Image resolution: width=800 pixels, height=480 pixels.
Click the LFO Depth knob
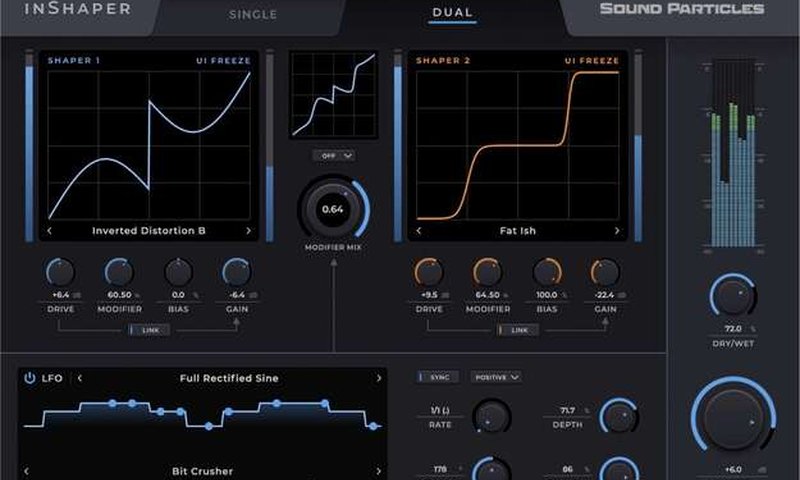point(618,415)
